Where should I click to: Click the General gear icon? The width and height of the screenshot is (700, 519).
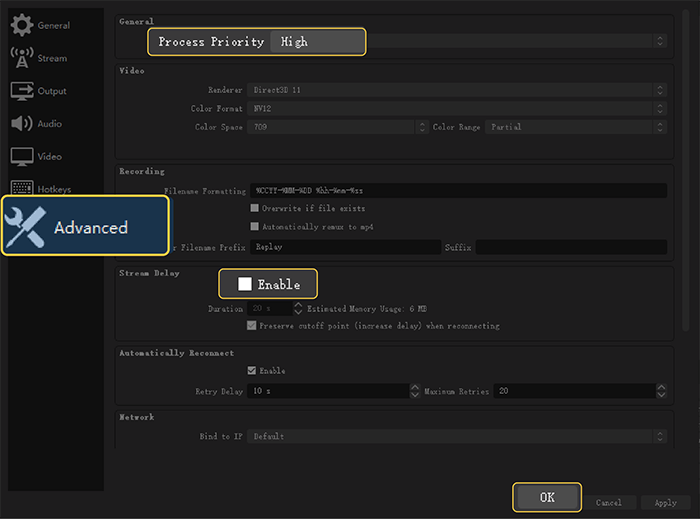click(22, 24)
